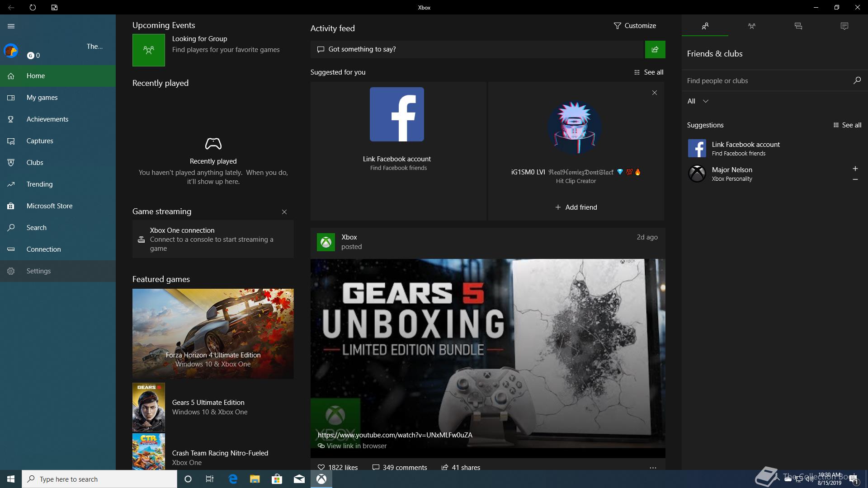
Task: Go to Home in sidebar
Action: (58, 76)
